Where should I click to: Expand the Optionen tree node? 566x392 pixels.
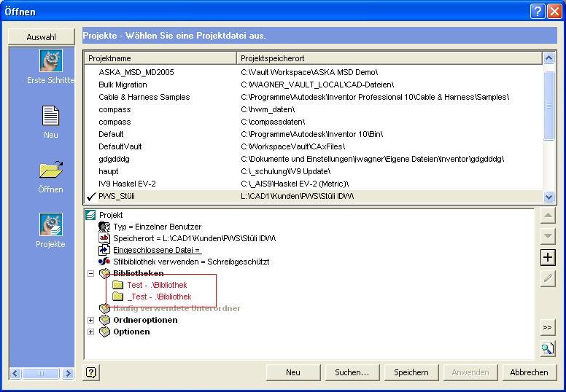tap(90, 332)
